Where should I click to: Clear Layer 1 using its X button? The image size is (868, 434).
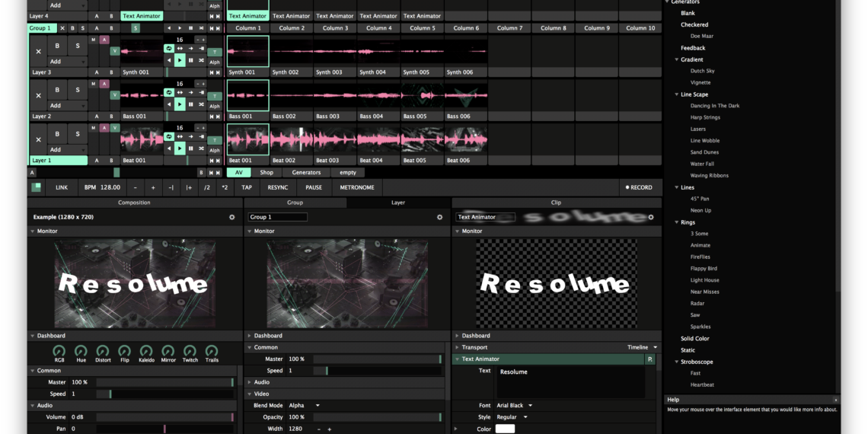tap(38, 140)
